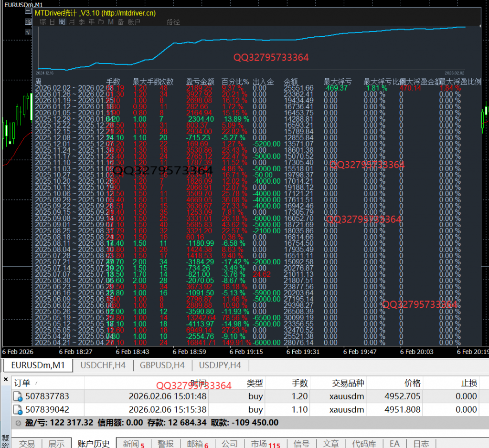Viewport: 489px width, 448px height.
Task: Close the terminal panel with X
Action: pos(6,380)
